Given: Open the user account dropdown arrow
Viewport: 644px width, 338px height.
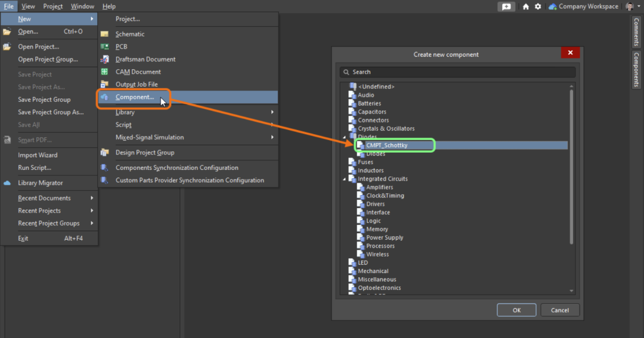Looking at the screenshot, I should coord(639,6).
